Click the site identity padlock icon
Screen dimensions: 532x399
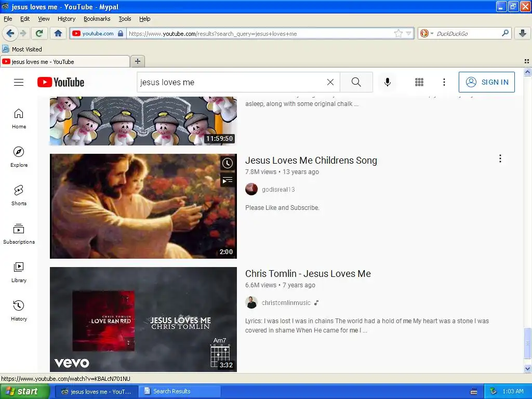click(x=121, y=33)
